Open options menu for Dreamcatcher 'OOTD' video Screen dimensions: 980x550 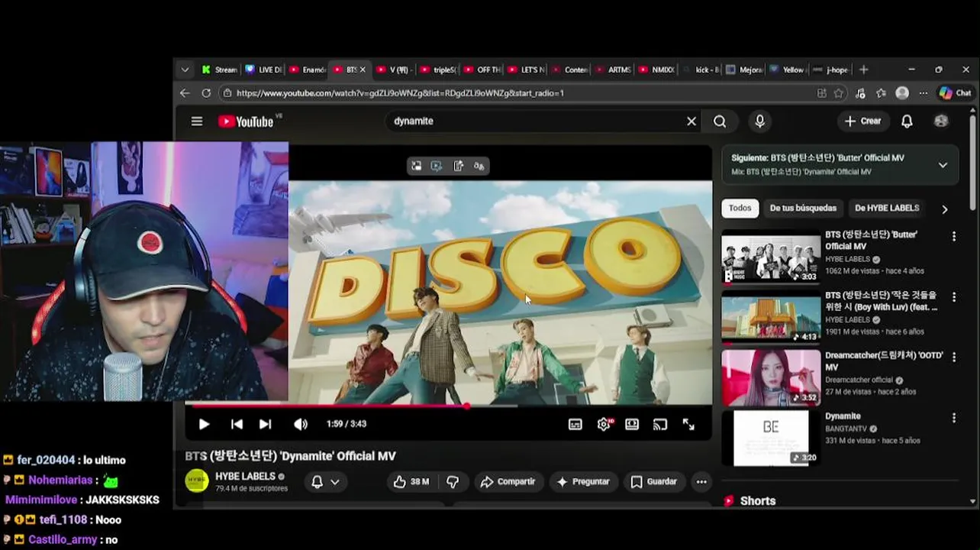pos(953,357)
